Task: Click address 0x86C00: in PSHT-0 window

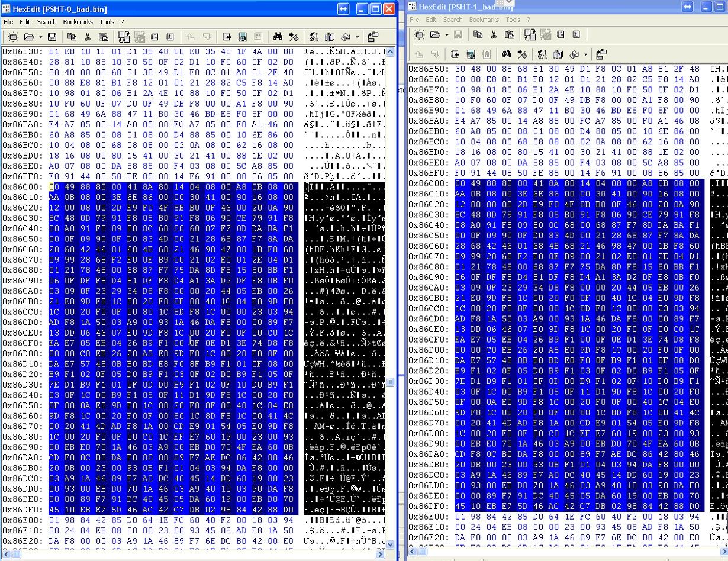Action: pos(22,186)
